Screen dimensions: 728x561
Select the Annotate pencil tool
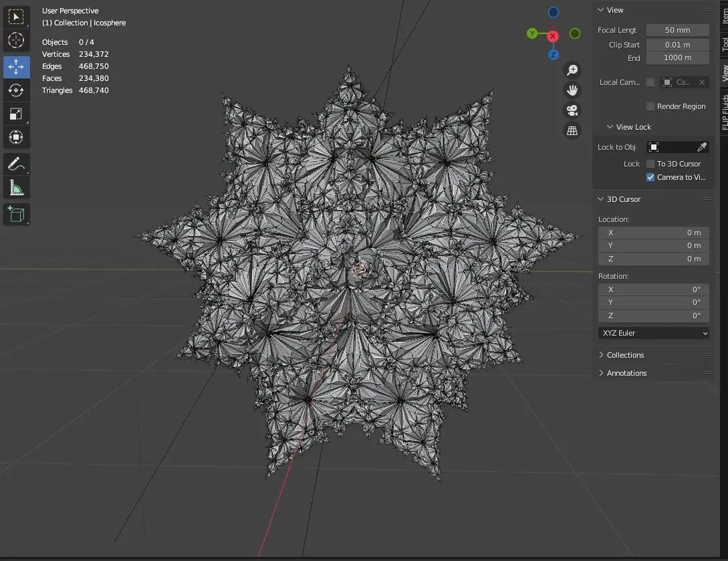tap(16, 164)
